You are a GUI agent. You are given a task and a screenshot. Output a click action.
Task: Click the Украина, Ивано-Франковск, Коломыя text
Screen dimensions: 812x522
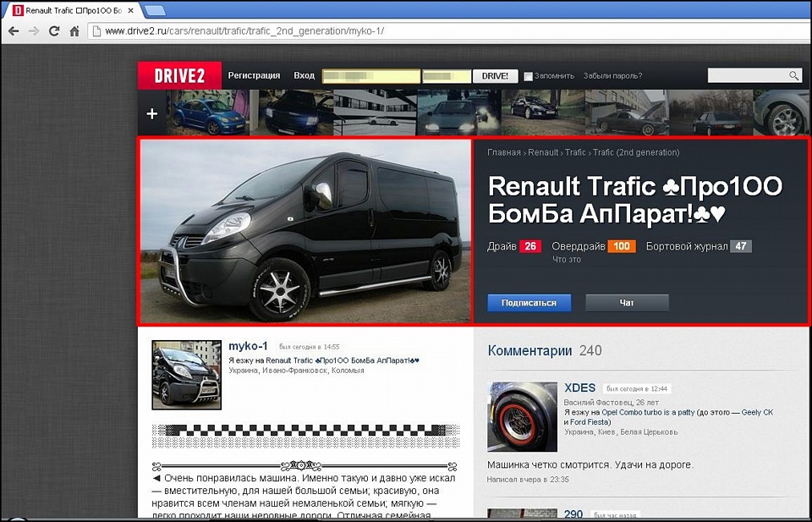(x=296, y=371)
